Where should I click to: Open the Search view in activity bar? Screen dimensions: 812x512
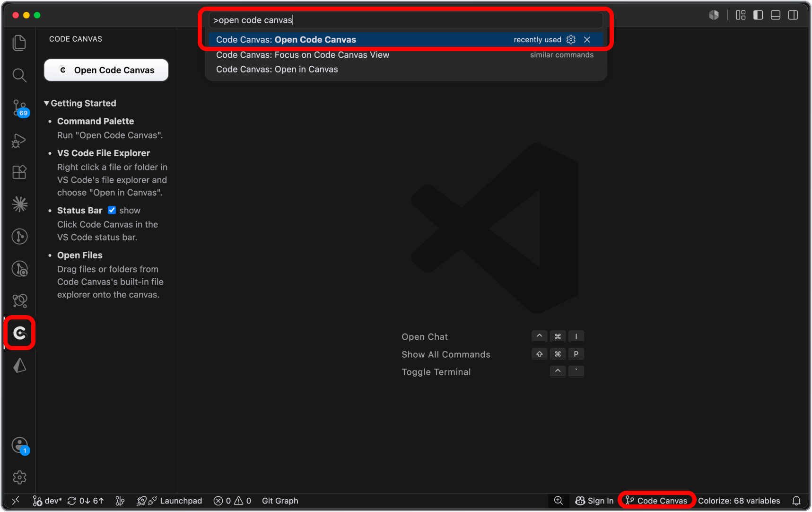click(x=19, y=75)
